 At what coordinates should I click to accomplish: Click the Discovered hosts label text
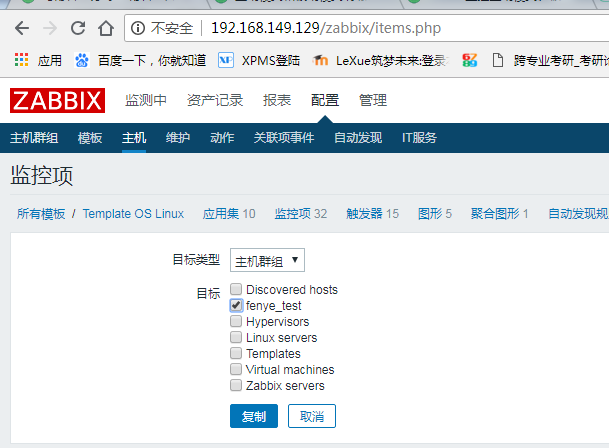point(292,289)
